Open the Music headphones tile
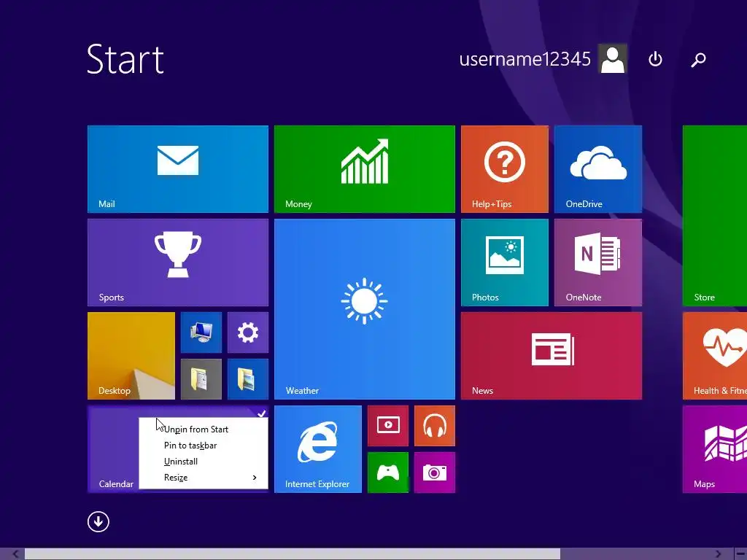 click(x=435, y=426)
